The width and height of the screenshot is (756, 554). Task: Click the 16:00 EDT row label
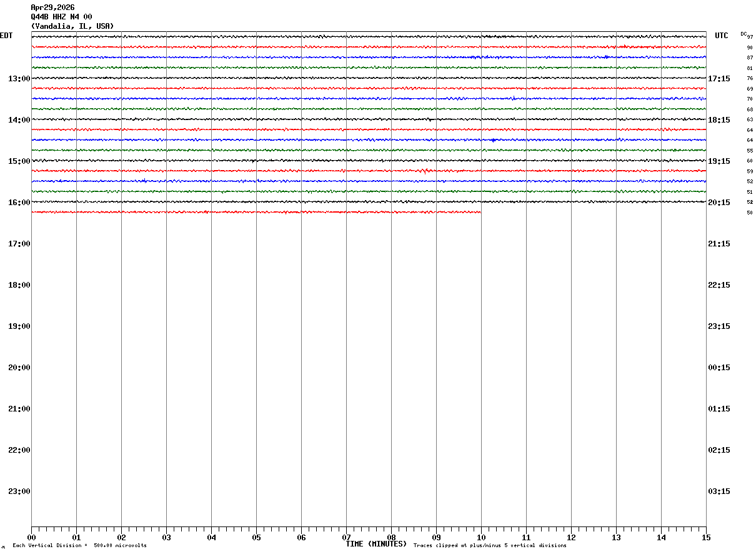pos(19,203)
